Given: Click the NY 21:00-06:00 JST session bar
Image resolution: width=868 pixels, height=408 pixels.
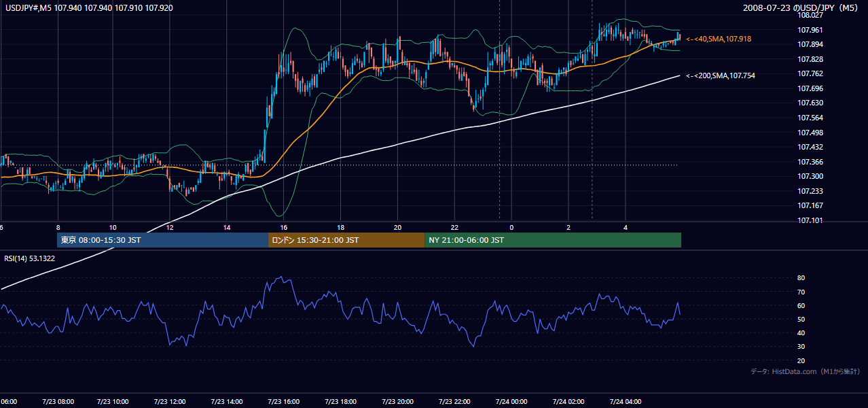Looking at the screenshot, I should pyautogui.click(x=553, y=240).
